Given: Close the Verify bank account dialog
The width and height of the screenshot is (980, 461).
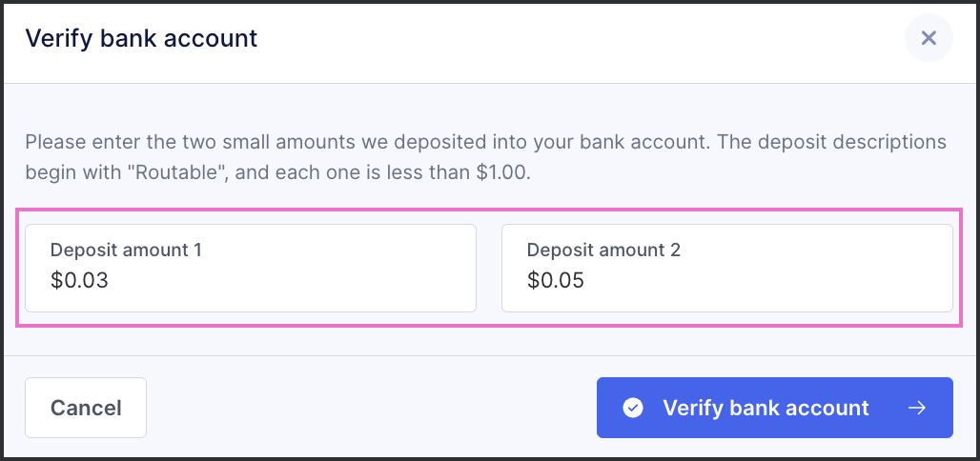Looking at the screenshot, I should coord(929,38).
